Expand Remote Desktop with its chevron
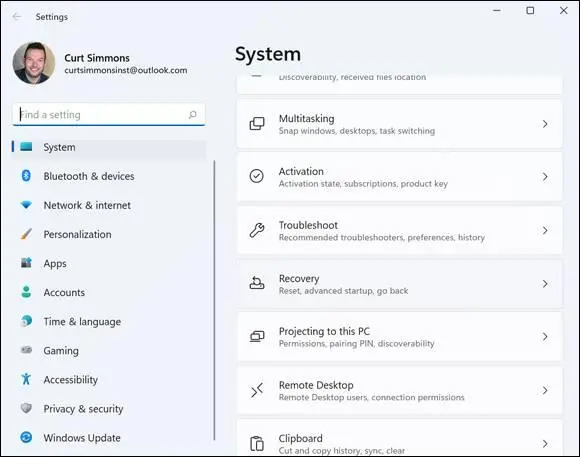The width and height of the screenshot is (580, 457). [545, 390]
